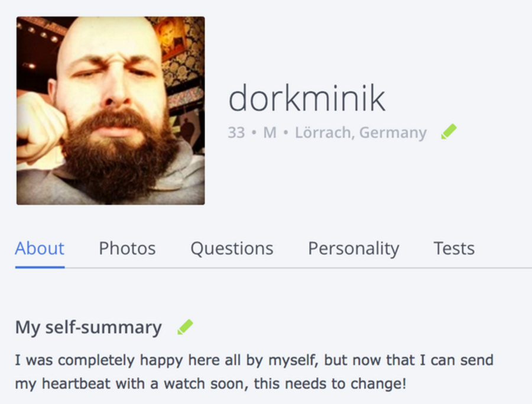Click the location text Lörrach, Germany
The image size is (532, 404).
(x=361, y=132)
